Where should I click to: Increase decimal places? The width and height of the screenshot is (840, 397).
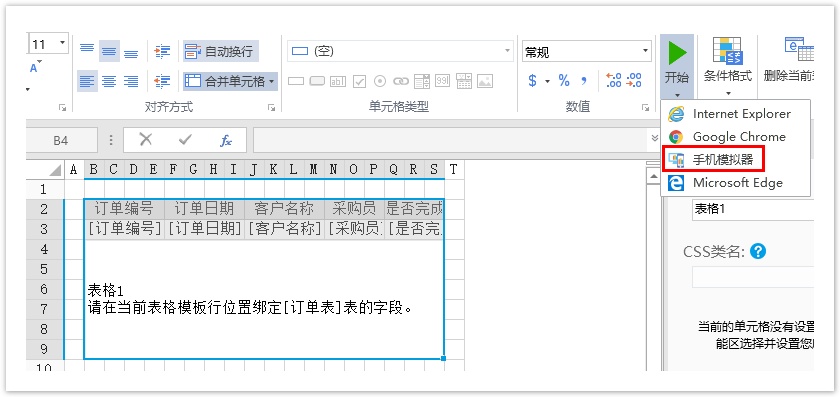coord(614,81)
